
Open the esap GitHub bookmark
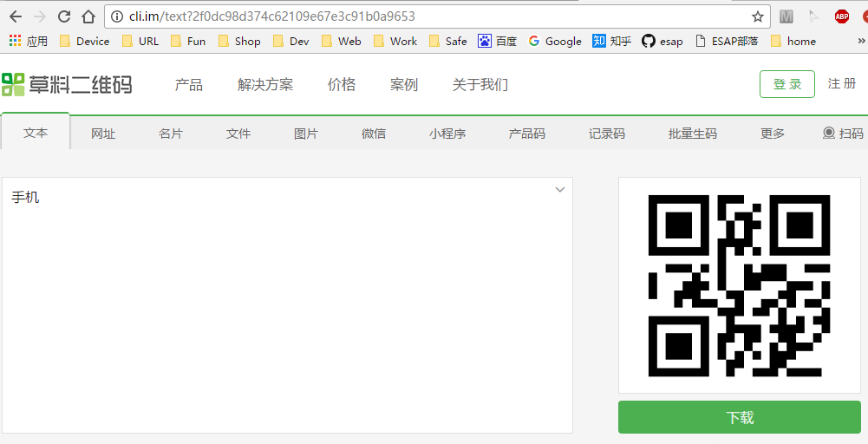tap(662, 41)
